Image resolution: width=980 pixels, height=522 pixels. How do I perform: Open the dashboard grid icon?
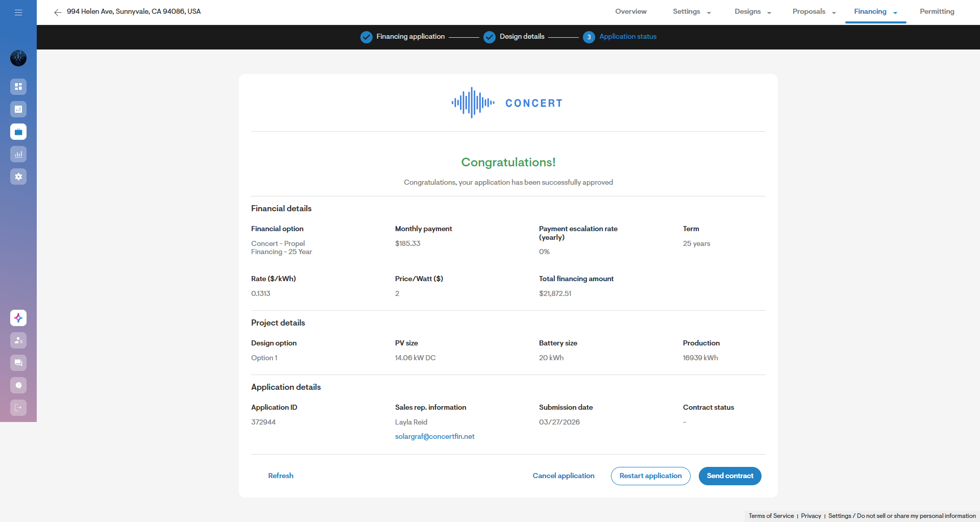click(x=18, y=87)
